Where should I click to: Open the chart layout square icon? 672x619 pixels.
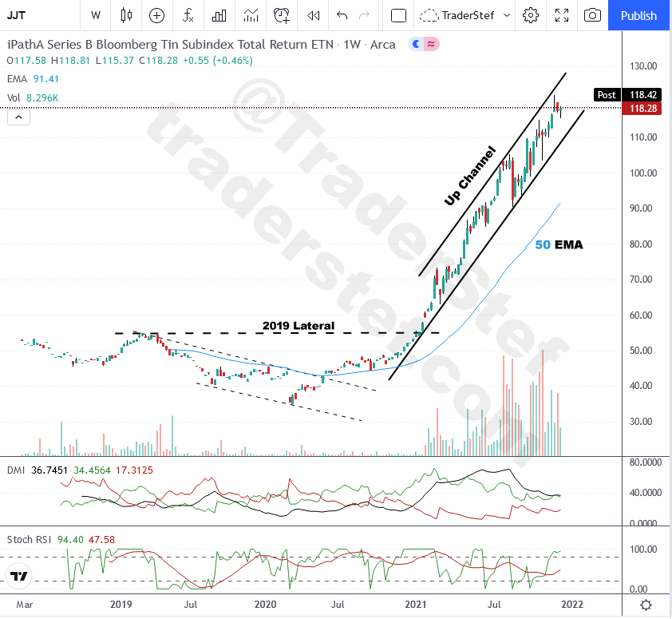397,15
